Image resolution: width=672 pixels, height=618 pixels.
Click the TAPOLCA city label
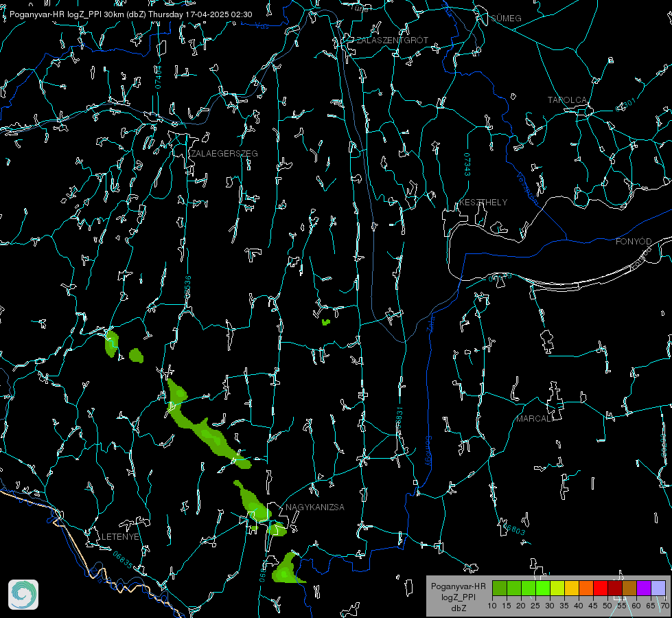pos(567,100)
